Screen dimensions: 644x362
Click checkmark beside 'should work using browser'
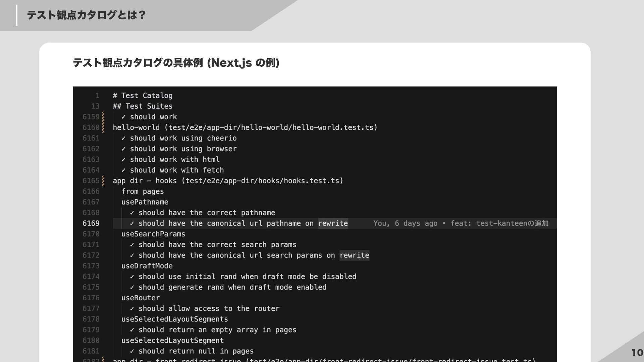tap(123, 149)
